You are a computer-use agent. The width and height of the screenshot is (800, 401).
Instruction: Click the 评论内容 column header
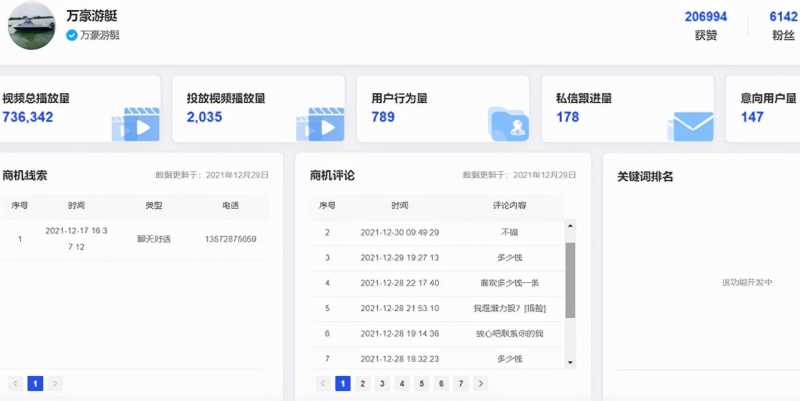point(509,206)
